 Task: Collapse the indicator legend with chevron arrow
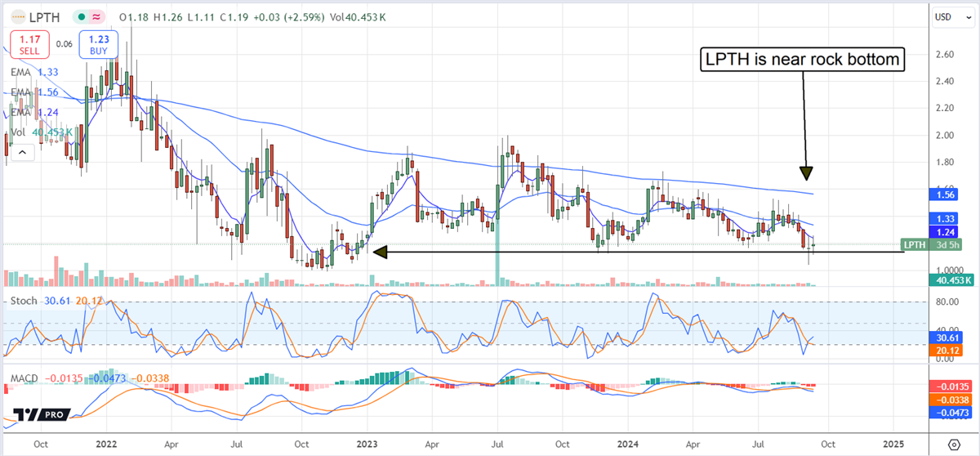(x=24, y=151)
